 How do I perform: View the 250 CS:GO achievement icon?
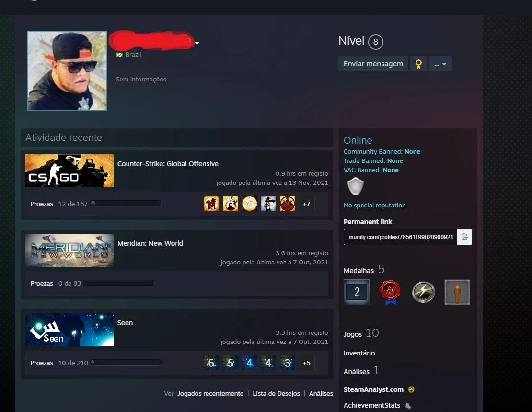268,204
